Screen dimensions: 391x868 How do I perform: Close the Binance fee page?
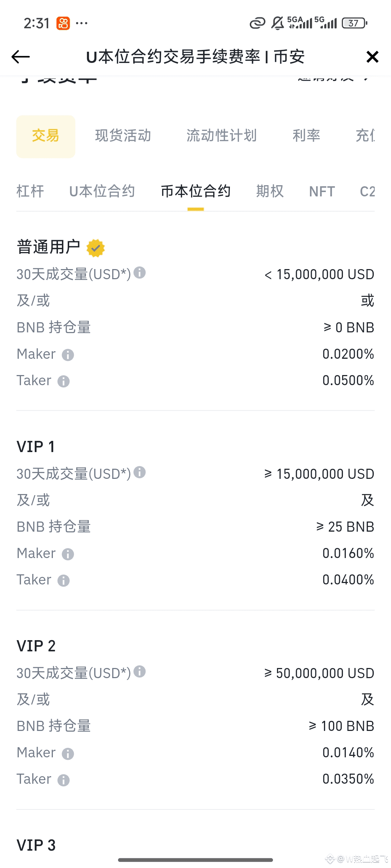(372, 57)
